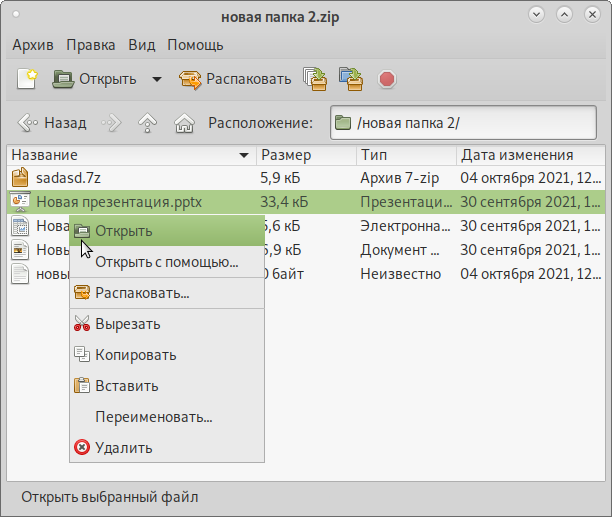
Task: Click the Назад back button
Action: 53,124
